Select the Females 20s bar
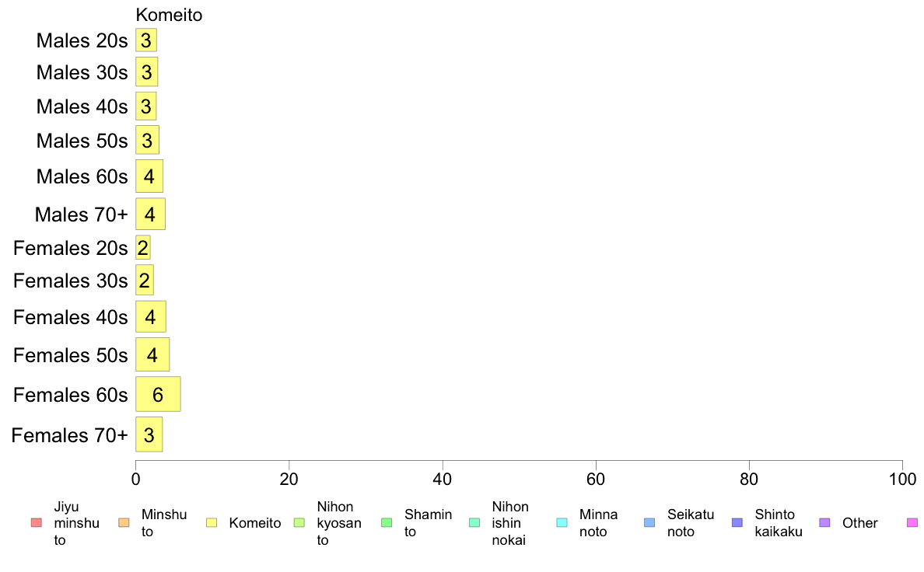The height and width of the screenshot is (572, 924). click(142, 247)
